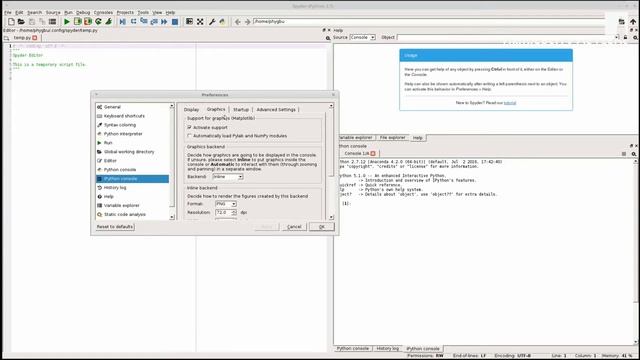The image size is (640, 360).
Task: Click Reset to defaults button
Action: tap(115, 227)
